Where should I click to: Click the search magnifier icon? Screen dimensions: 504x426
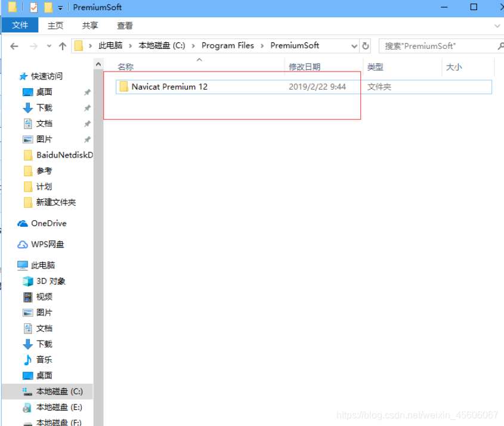point(501,46)
